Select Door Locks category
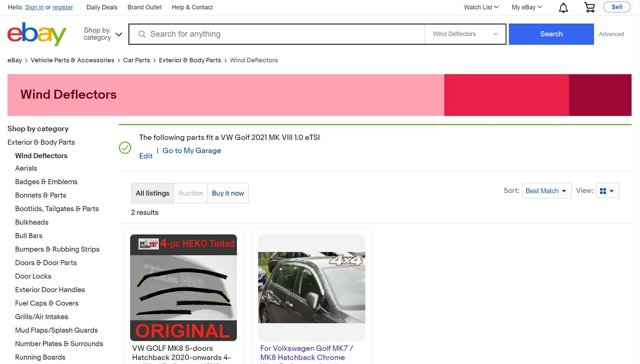This screenshot has width=640, height=364. pyautogui.click(x=33, y=276)
